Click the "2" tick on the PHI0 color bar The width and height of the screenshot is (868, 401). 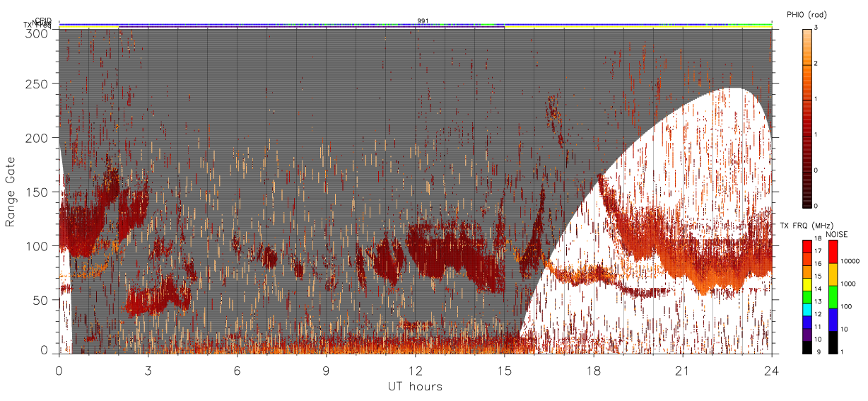pyautogui.click(x=817, y=64)
